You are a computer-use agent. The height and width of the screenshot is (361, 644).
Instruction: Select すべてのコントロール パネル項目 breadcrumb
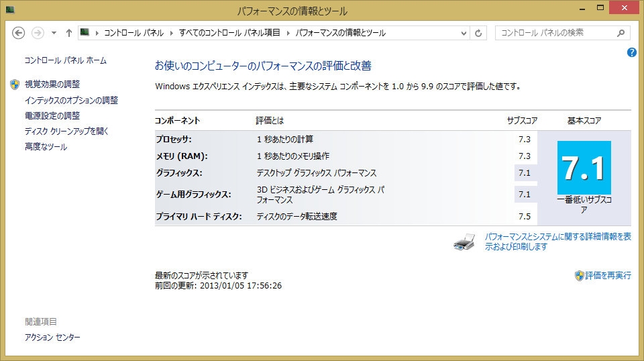coord(229,33)
